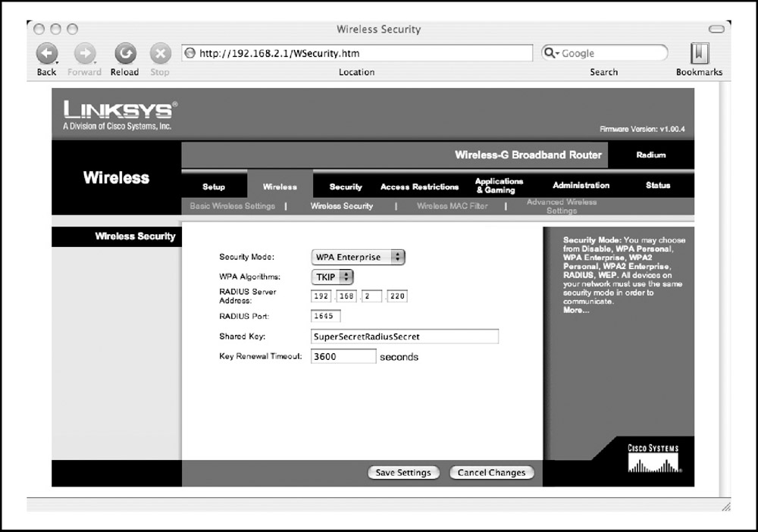Open the Access Restrictions tab
This screenshot has width=758, height=532.
click(420, 186)
